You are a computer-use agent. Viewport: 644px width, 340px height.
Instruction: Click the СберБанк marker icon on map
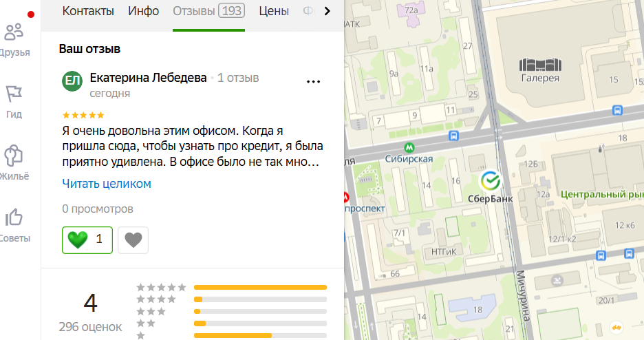491,180
